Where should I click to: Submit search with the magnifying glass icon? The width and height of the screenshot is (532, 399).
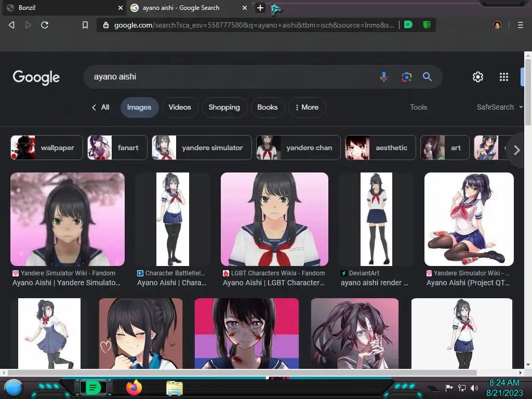click(427, 77)
